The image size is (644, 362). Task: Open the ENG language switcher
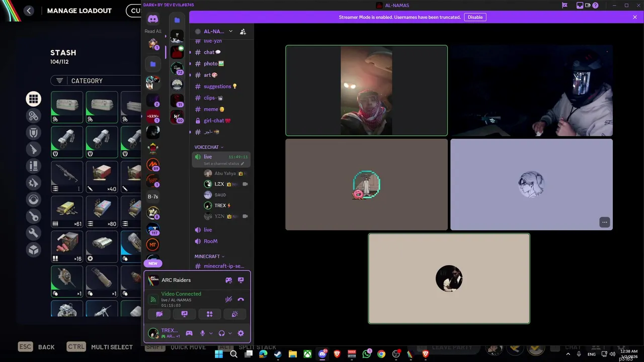[592, 354]
